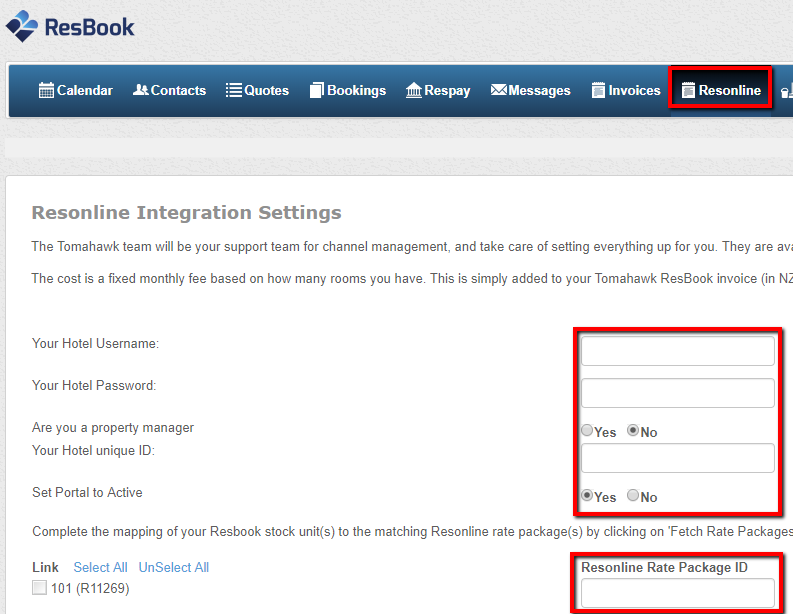
Task: Click the Invoices icon
Action: pos(598,90)
